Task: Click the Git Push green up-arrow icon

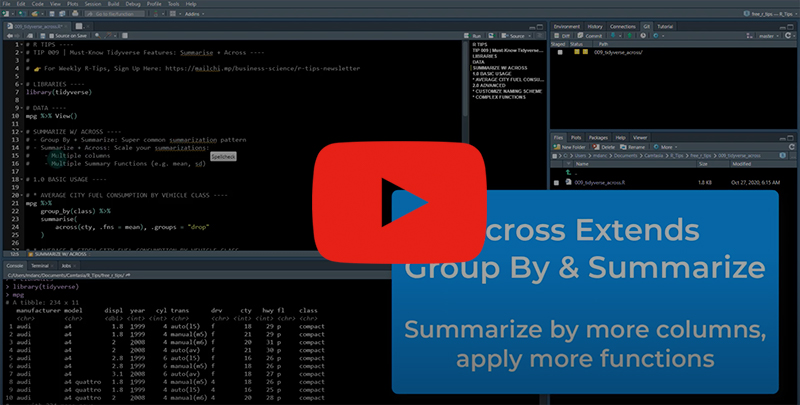Action: coord(630,36)
